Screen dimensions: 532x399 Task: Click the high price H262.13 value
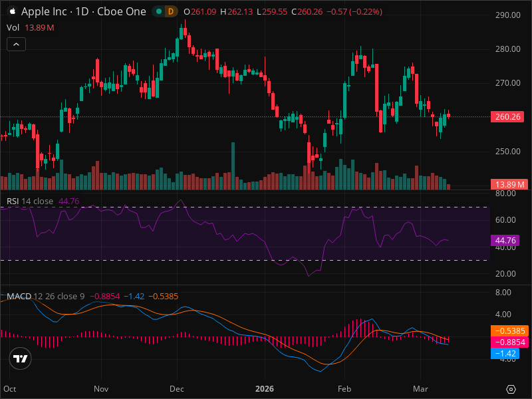pos(237,11)
